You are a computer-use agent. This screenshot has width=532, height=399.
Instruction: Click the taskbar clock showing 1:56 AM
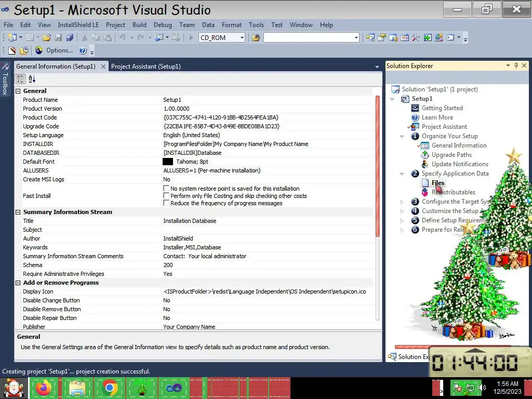[507, 388]
